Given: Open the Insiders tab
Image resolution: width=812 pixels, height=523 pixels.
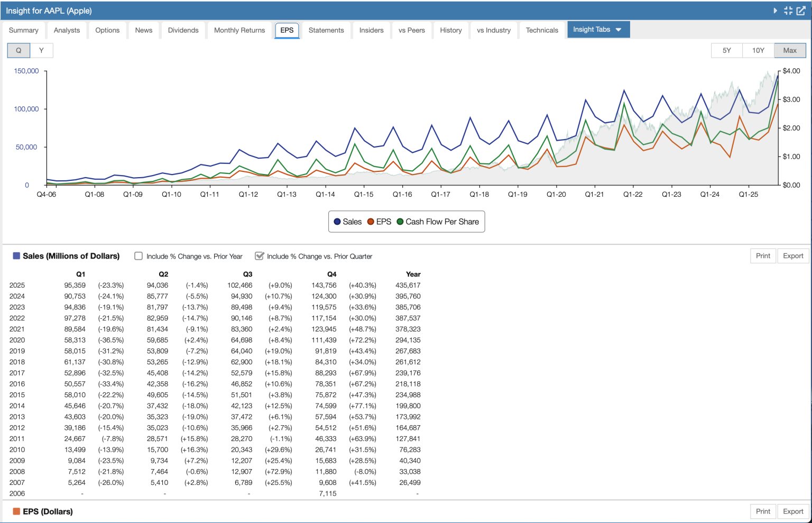Looking at the screenshot, I should tap(372, 30).
